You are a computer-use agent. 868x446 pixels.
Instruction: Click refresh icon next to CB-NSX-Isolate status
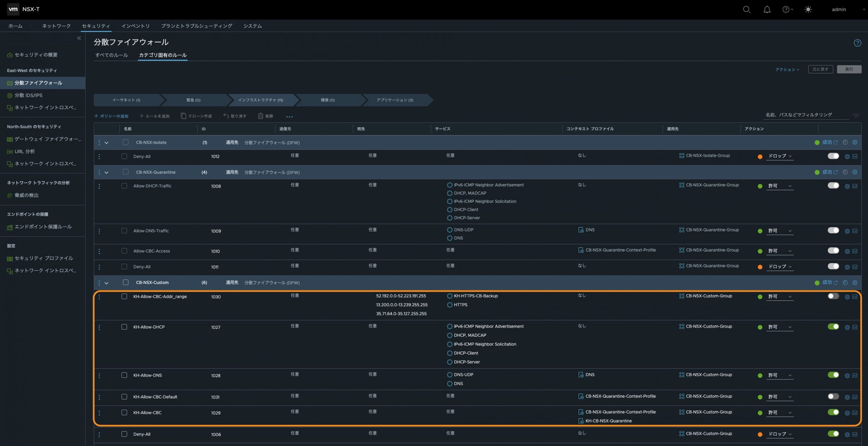click(835, 143)
